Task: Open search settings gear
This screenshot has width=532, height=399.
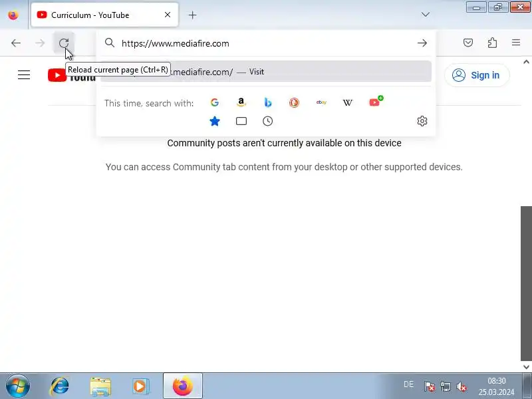Action: tap(422, 121)
